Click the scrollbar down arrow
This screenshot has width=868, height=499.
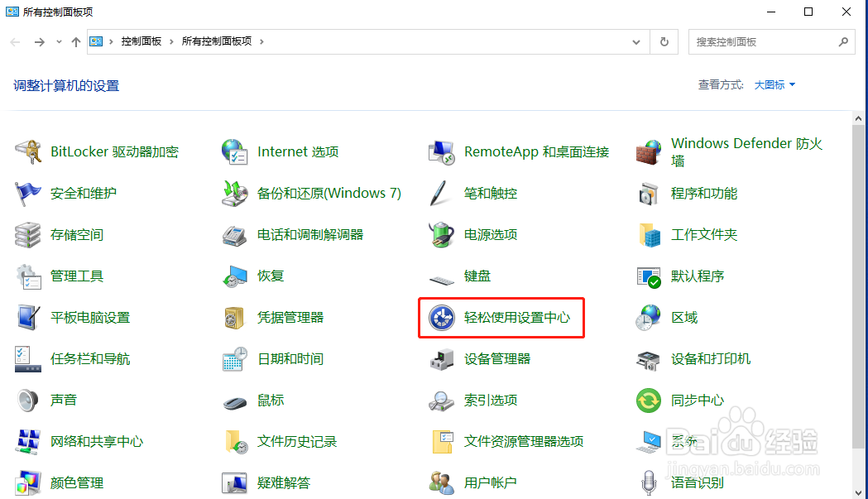click(858, 492)
